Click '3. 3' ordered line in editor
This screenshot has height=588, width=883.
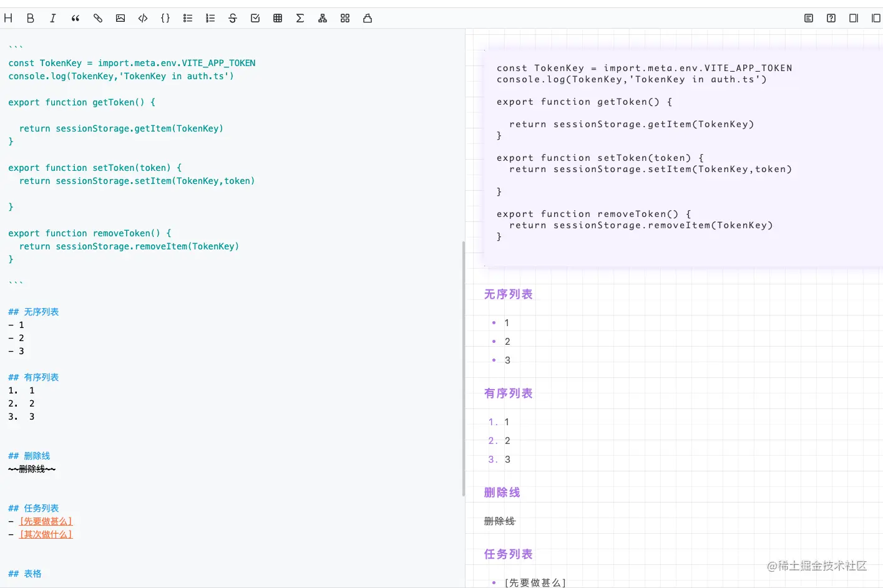point(21,417)
